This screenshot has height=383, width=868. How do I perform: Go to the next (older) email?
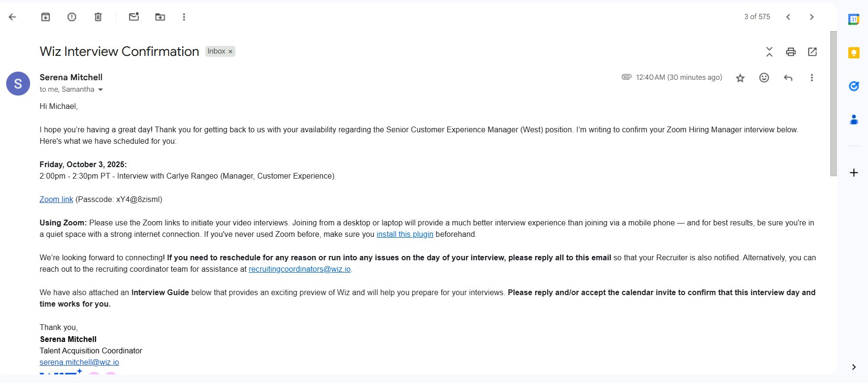pyautogui.click(x=812, y=17)
